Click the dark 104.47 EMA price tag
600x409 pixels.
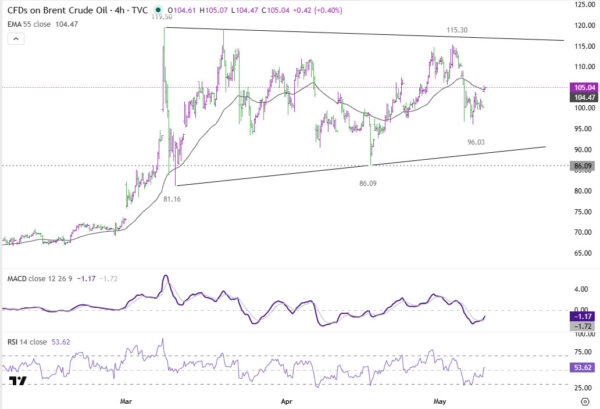(x=584, y=97)
